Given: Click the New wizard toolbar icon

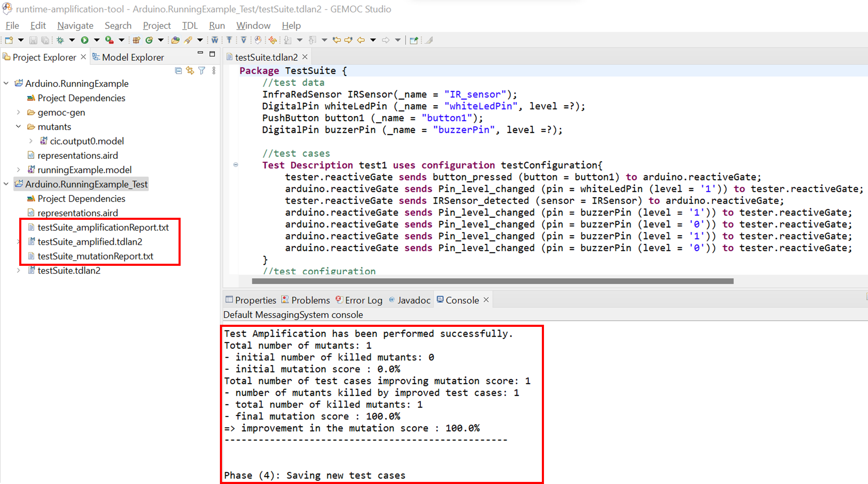Looking at the screenshot, I should (x=9, y=40).
